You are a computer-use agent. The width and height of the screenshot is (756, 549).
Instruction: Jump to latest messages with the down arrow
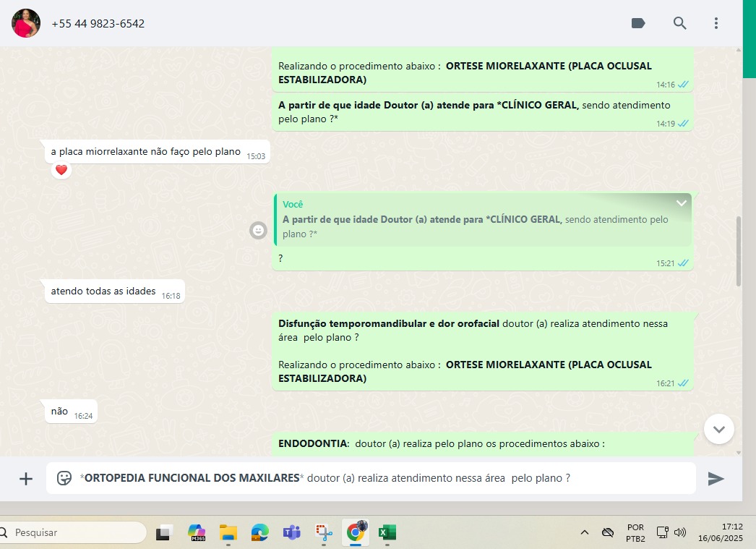(x=719, y=429)
